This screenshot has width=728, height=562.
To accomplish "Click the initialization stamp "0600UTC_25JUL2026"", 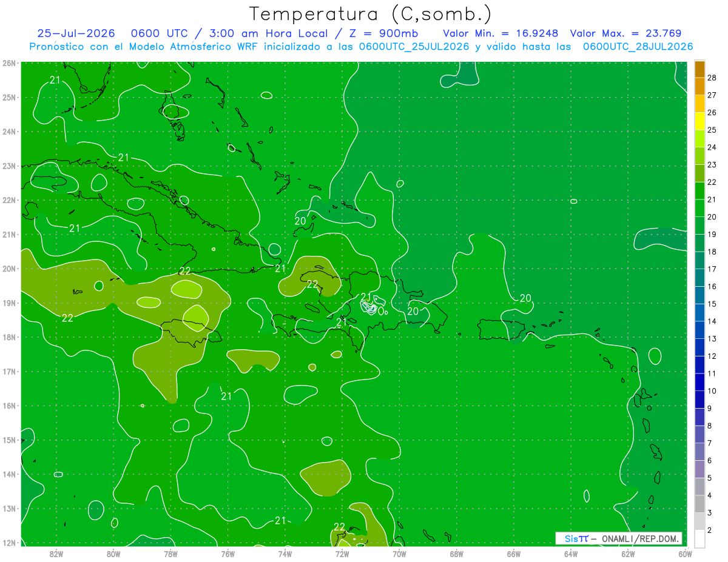I will click(414, 47).
